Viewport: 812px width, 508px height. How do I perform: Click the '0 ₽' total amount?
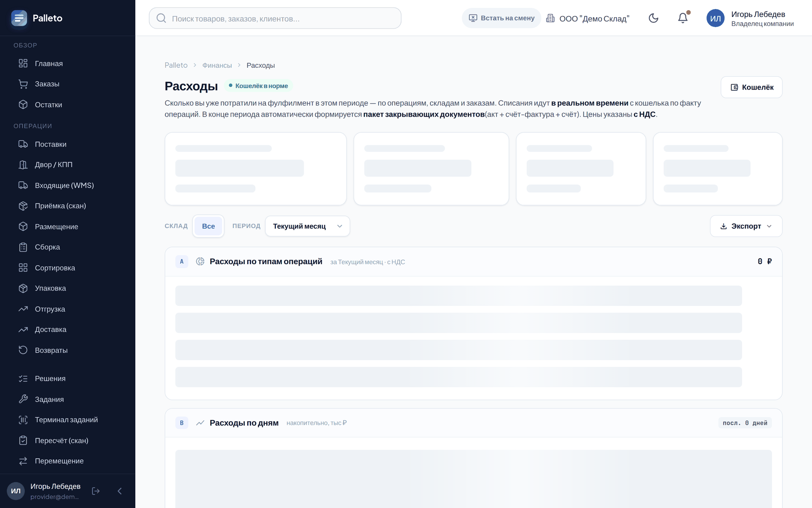tap(765, 262)
